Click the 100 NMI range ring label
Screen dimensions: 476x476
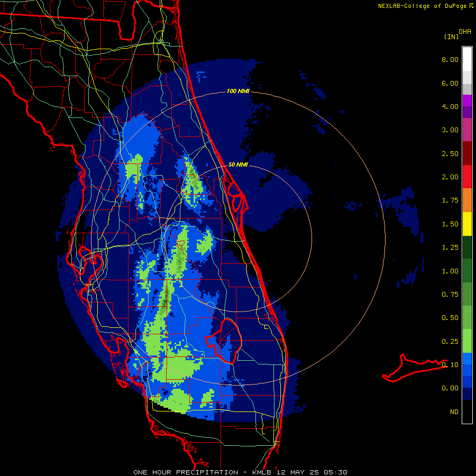[238, 91]
